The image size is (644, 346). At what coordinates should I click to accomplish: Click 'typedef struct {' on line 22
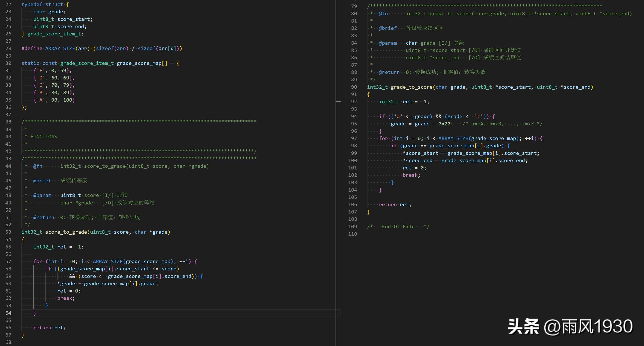(45, 4)
